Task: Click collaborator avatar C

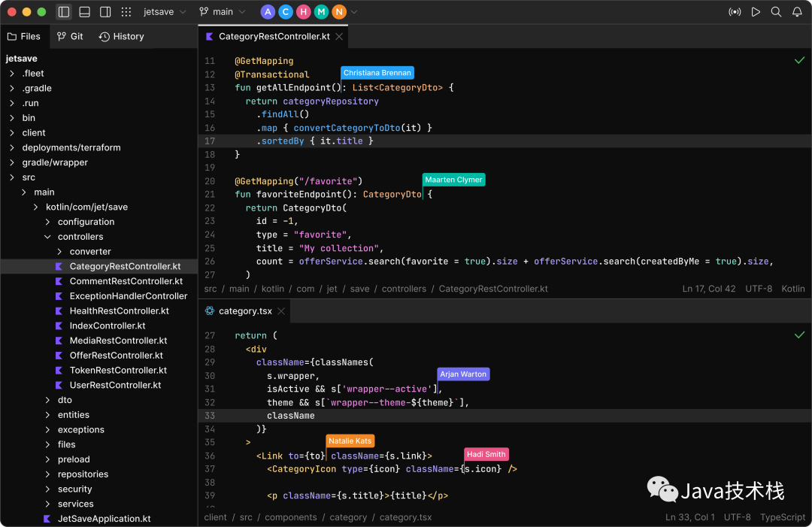Action: point(286,12)
